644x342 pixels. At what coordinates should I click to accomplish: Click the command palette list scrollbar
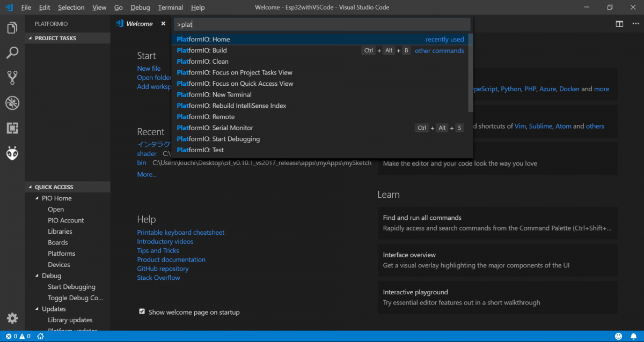click(471, 73)
